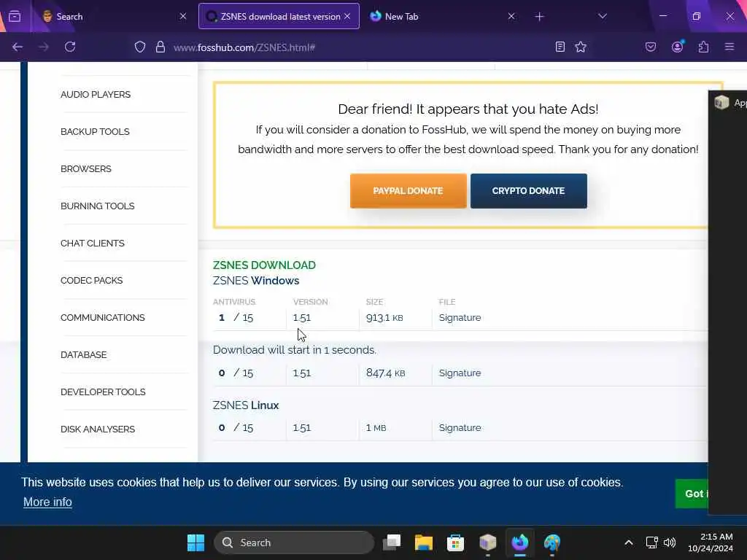The height and width of the screenshot is (560, 747).
Task: Open the Burning Tools category
Action: coord(97,206)
